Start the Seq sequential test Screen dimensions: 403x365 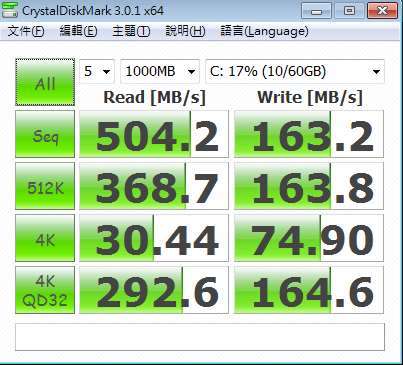(x=45, y=134)
